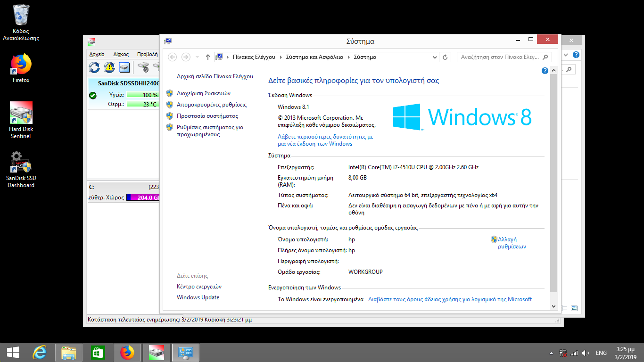Click the disk with stethoscope icon in Hard Disk Sentinel
Screen dimensions: 644x362
[143, 67]
